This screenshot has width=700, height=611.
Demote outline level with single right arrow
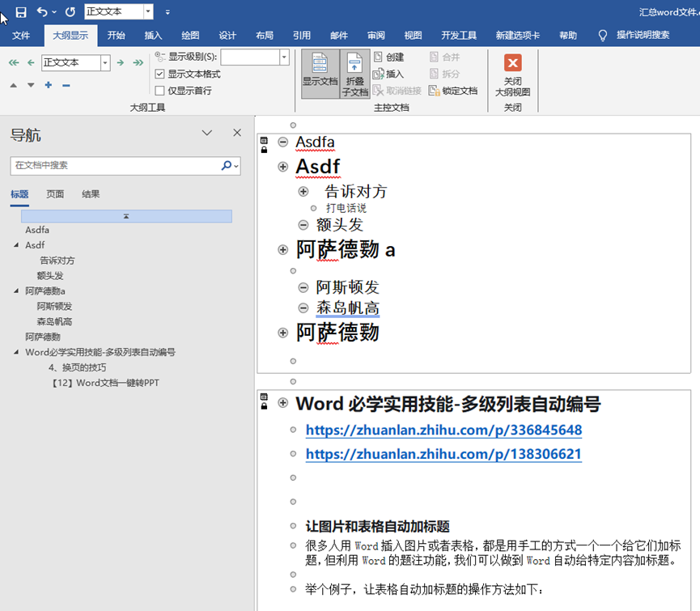click(120, 62)
